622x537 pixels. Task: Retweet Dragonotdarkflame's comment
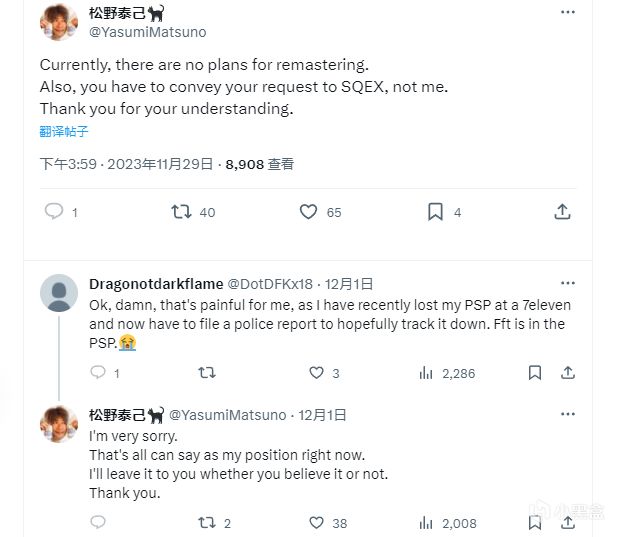pos(207,373)
